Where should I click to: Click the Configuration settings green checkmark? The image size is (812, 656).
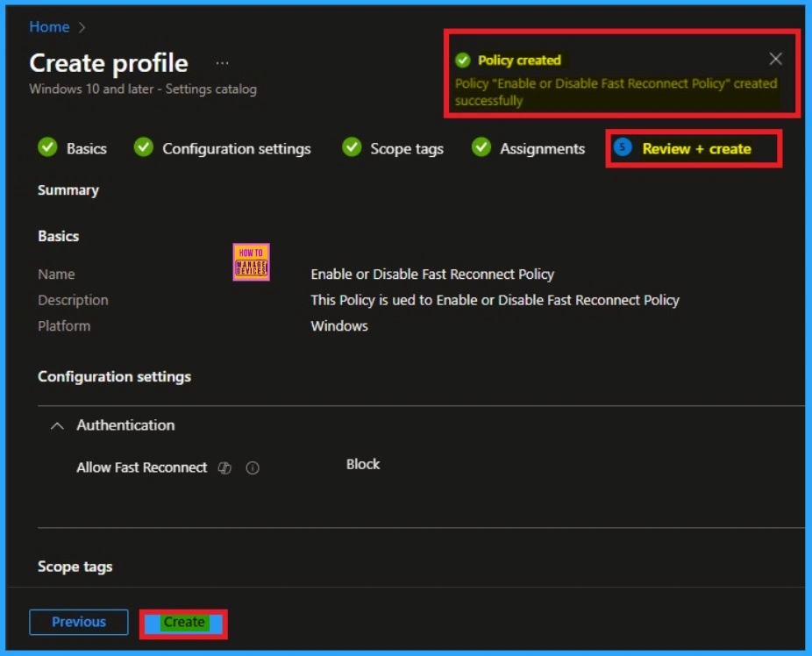point(144,147)
